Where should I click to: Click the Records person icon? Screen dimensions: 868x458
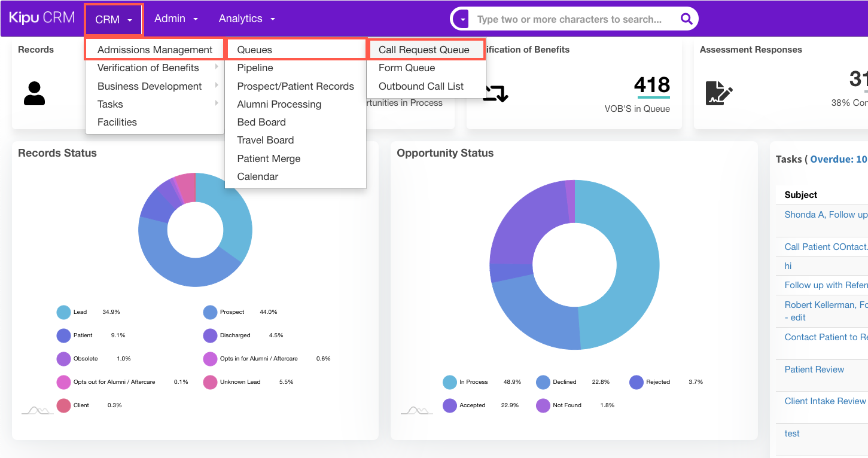34,94
